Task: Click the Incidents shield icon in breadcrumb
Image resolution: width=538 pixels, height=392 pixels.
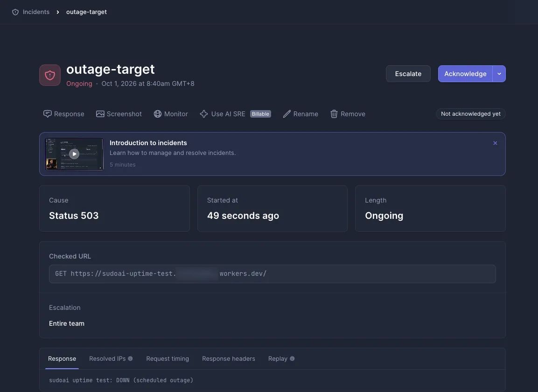Action: pyautogui.click(x=15, y=12)
